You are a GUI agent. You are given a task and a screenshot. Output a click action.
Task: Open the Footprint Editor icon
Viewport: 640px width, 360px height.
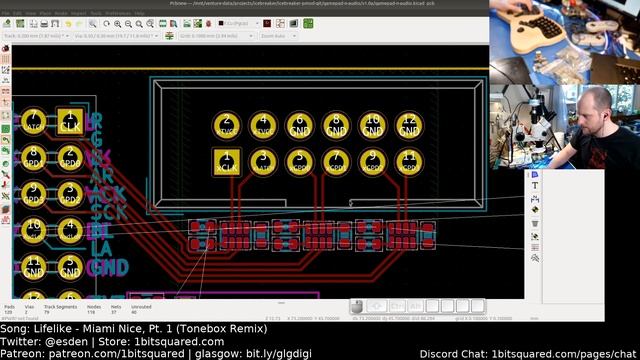162,24
